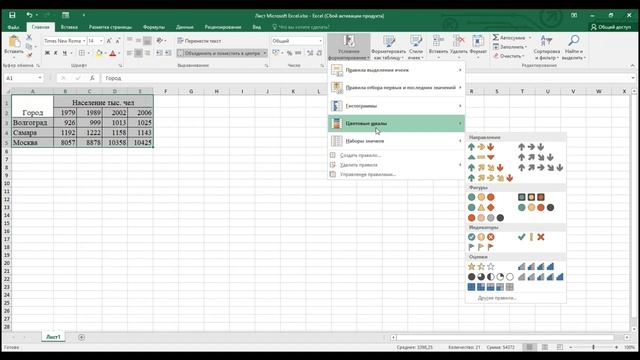Pick the fill color bucket swatch
The width and height of the screenshot is (640, 360).
[99, 53]
